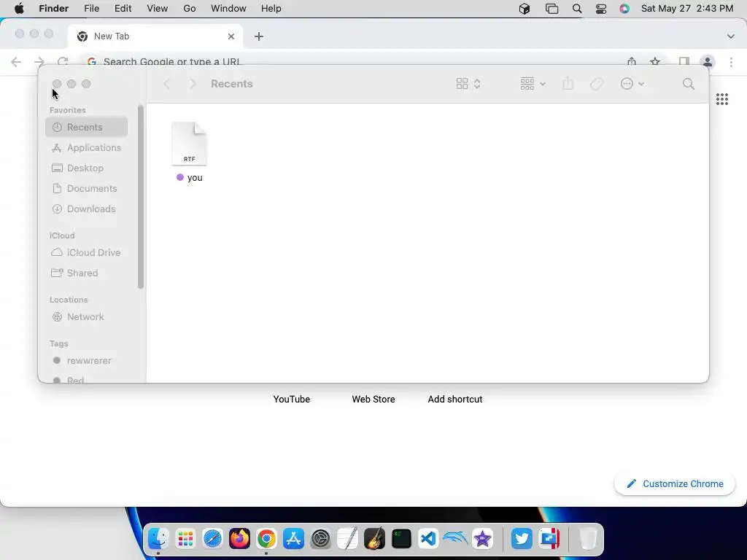Select the 'you' RTF file icon
The width and height of the screenshot is (747, 560).
click(189, 144)
